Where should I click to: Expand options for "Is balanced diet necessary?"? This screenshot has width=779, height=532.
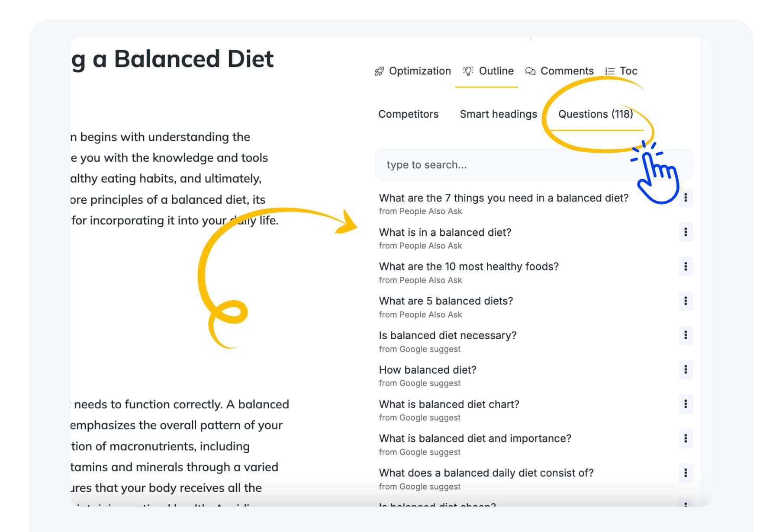(686, 335)
